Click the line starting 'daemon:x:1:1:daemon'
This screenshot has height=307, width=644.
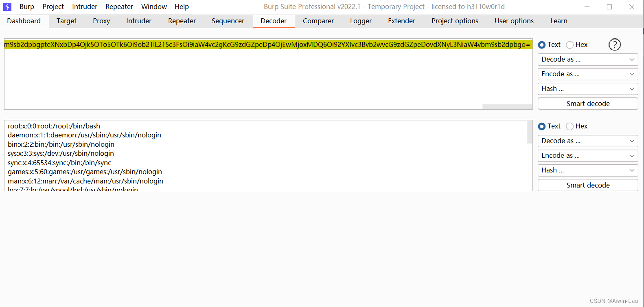[84, 135]
